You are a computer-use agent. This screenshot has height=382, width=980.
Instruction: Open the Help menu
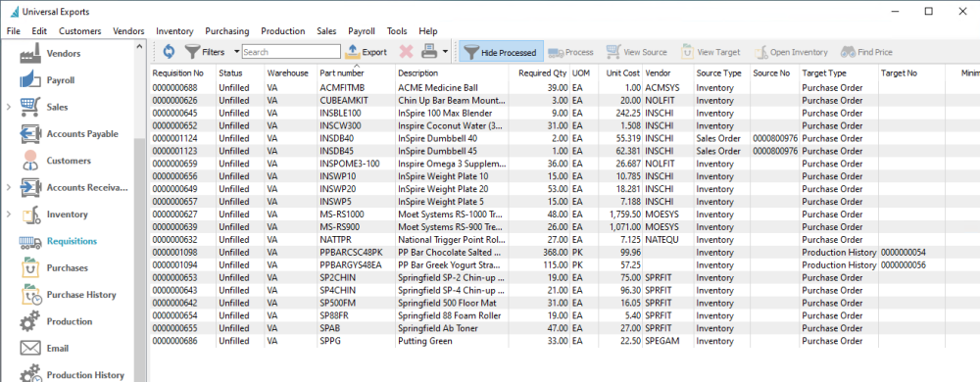(x=428, y=31)
